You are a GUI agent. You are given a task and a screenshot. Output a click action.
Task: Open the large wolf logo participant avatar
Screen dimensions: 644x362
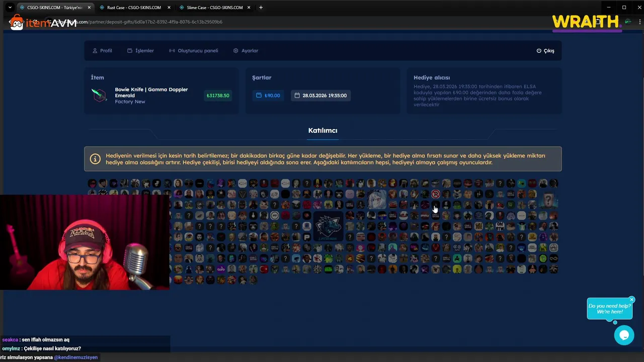(x=328, y=226)
